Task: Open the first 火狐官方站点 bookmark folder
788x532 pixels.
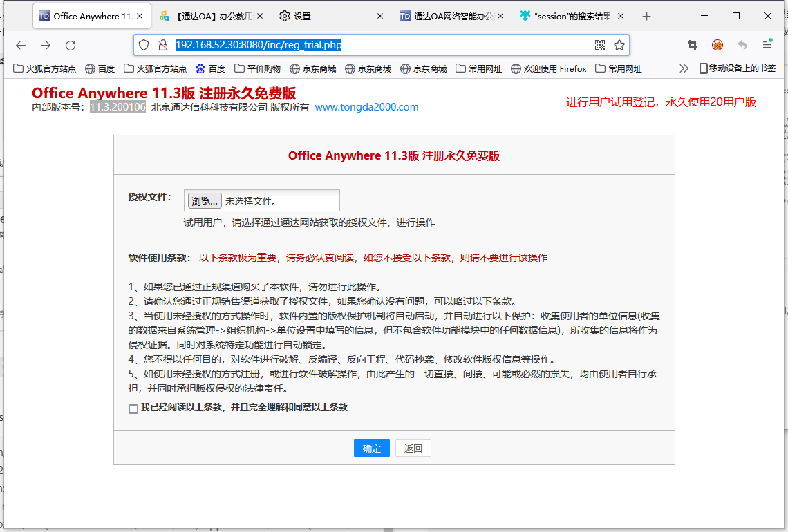Action: (45, 68)
